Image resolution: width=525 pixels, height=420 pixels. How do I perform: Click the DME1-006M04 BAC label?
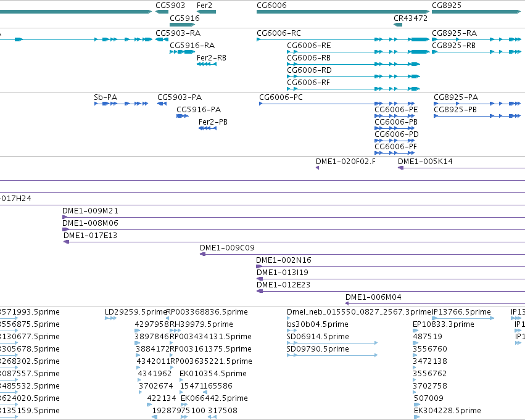[373, 297]
